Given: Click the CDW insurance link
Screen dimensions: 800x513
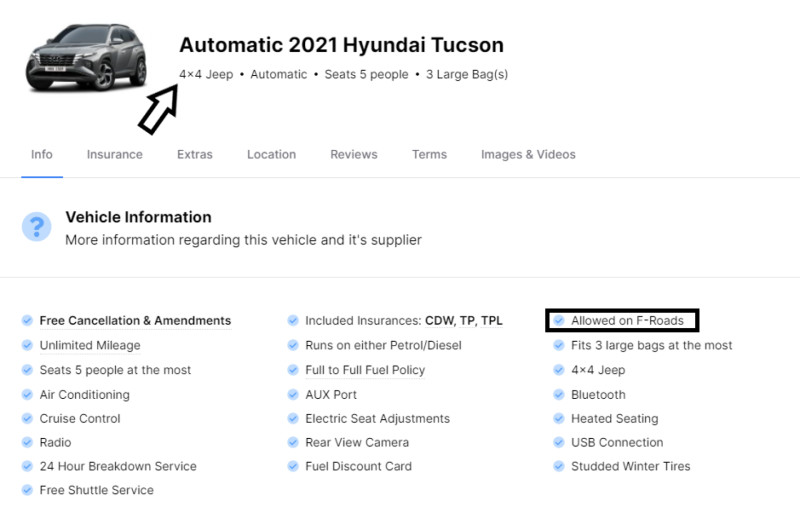Looking at the screenshot, I should (440, 321).
